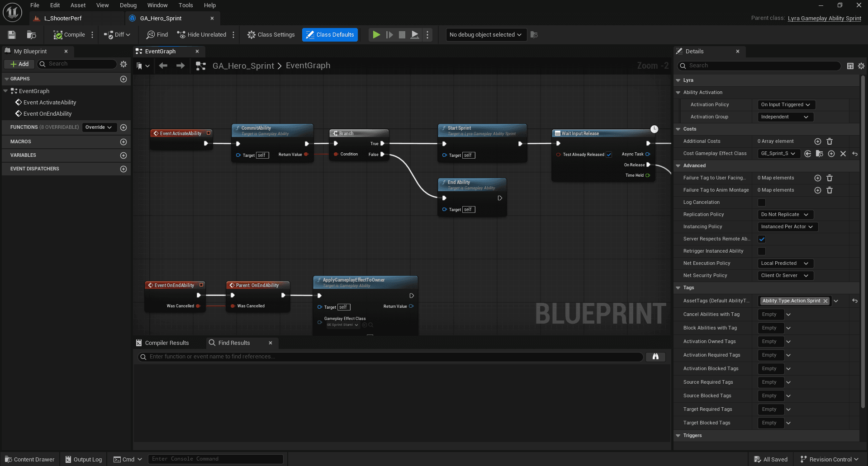This screenshot has width=868, height=466.
Task: Open the graph bookmarks dropdown
Action: coord(143,66)
